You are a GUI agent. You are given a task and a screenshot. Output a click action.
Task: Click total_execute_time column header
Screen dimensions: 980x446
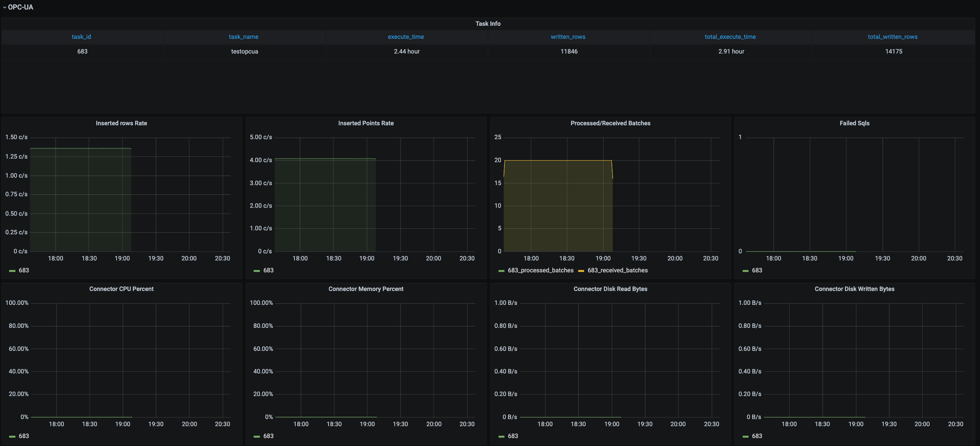(730, 37)
